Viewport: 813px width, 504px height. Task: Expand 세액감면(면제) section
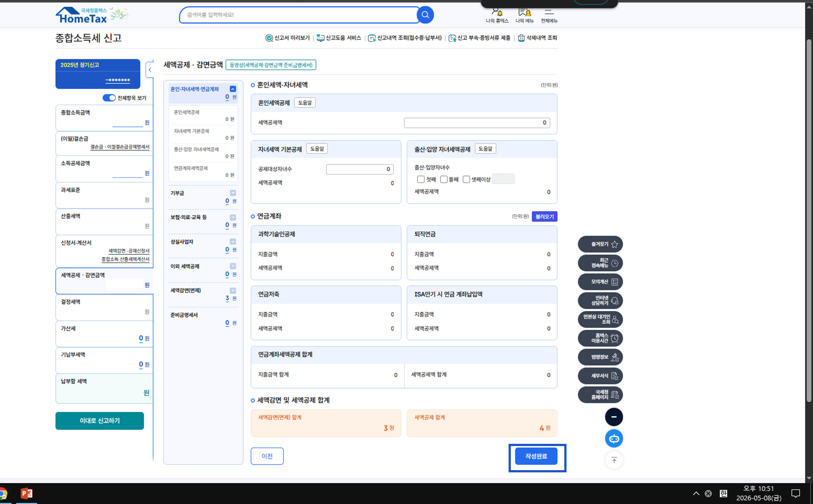pyautogui.click(x=233, y=291)
